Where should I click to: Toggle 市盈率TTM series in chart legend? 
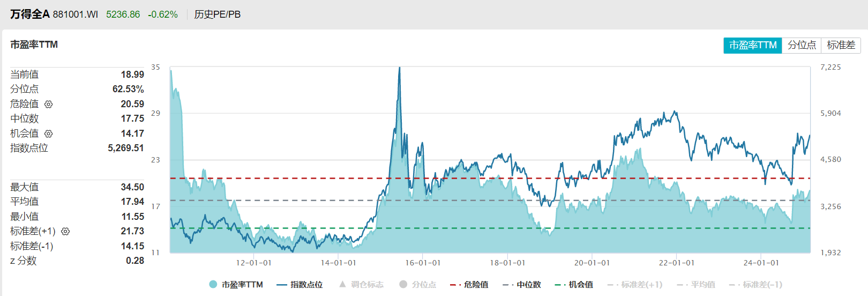[236, 285]
